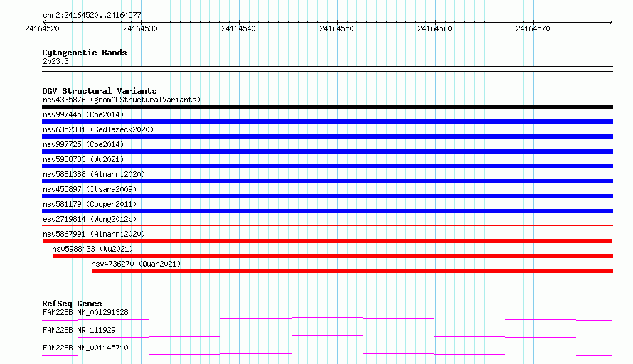Open nsv997725 (Coe2014) variant label
Viewport: 633px width, 364px height.
[x=83, y=144]
